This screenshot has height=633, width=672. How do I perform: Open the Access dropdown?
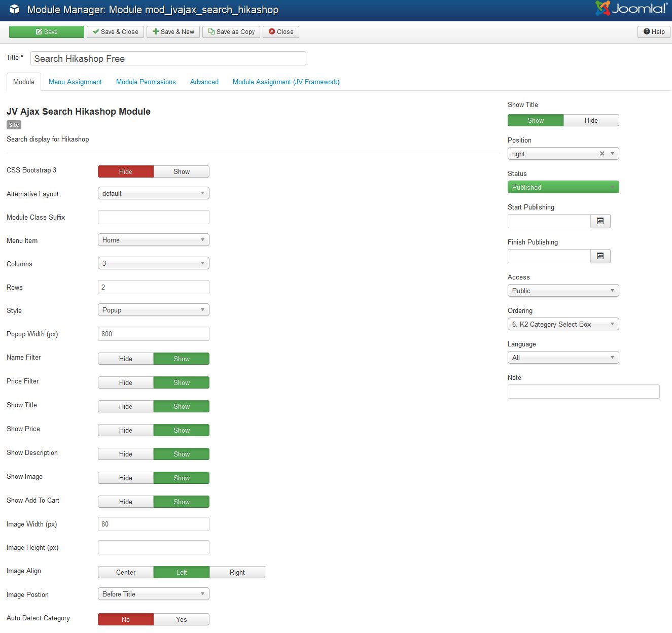coord(563,291)
